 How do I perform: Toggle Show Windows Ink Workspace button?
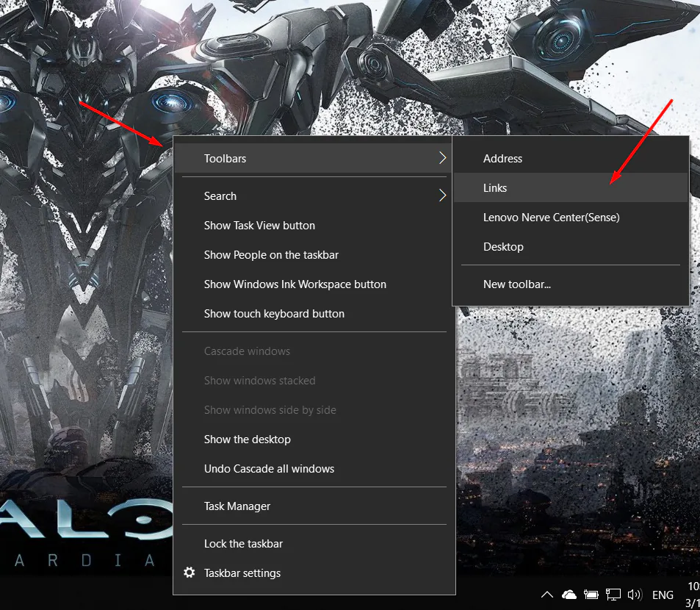pos(314,284)
